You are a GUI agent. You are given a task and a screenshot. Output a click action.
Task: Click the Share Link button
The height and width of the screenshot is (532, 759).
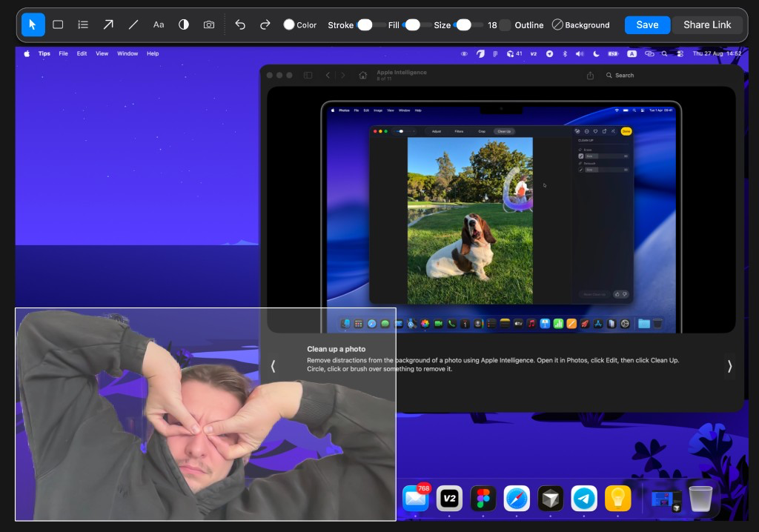click(x=707, y=24)
